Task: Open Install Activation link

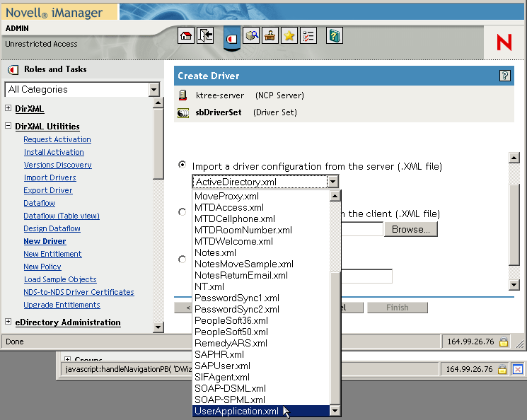Action: click(54, 152)
